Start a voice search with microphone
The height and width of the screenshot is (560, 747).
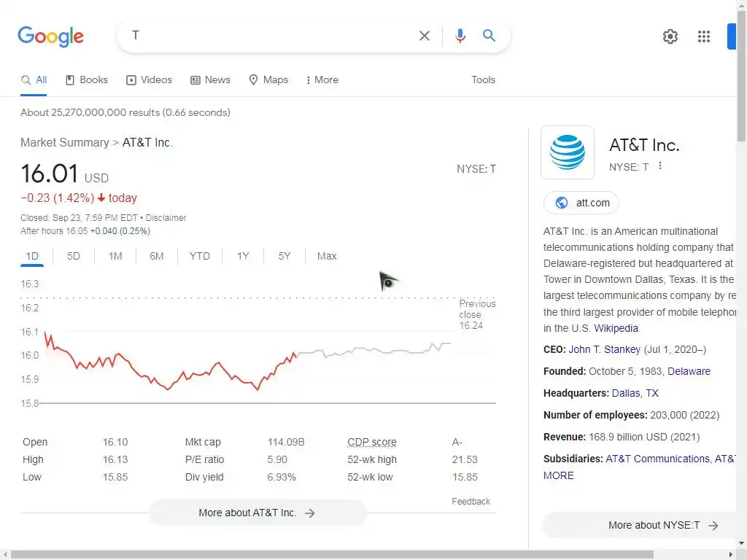(x=460, y=36)
